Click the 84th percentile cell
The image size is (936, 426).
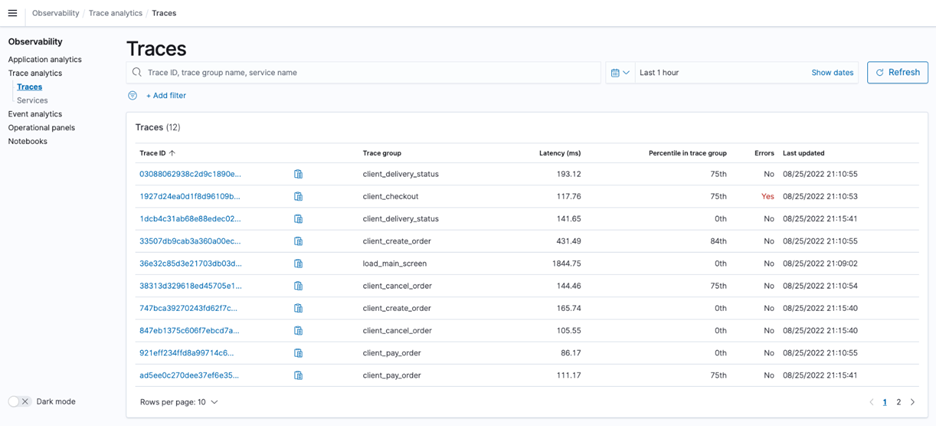tap(719, 241)
